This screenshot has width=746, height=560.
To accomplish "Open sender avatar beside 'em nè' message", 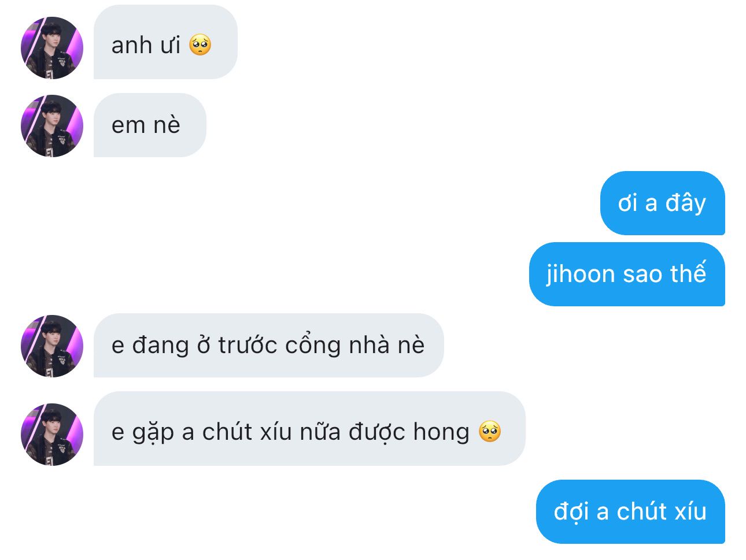I will 52,126.
